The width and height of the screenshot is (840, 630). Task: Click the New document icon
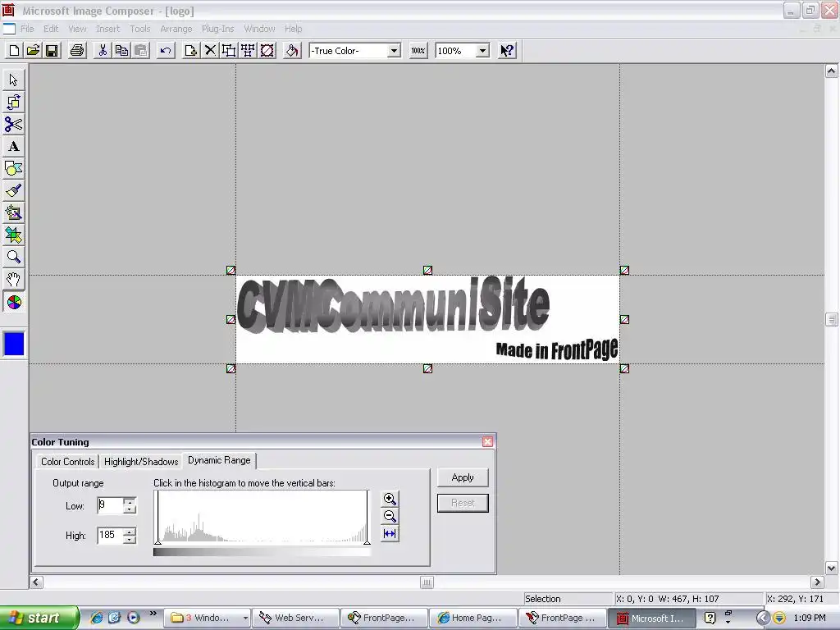pos(15,51)
